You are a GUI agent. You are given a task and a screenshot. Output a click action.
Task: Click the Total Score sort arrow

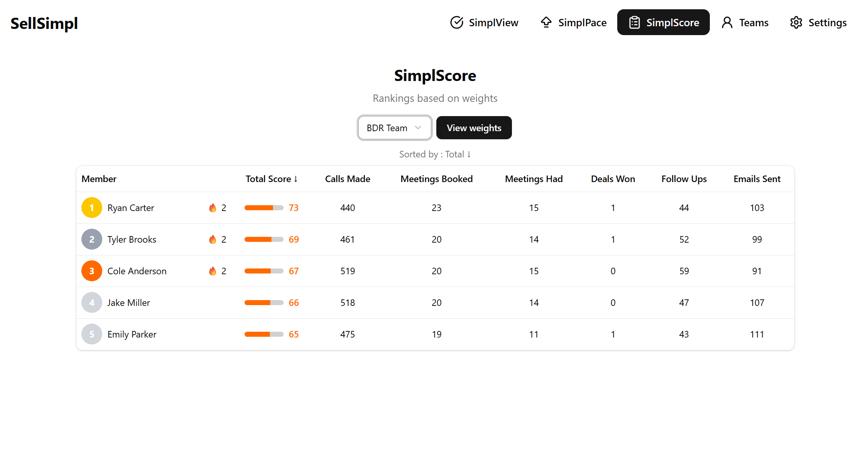coord(296,179)
